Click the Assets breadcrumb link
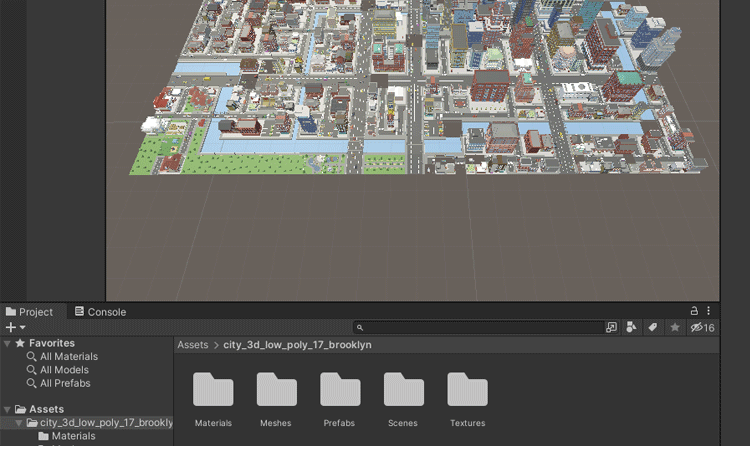 tap(193, 345)
